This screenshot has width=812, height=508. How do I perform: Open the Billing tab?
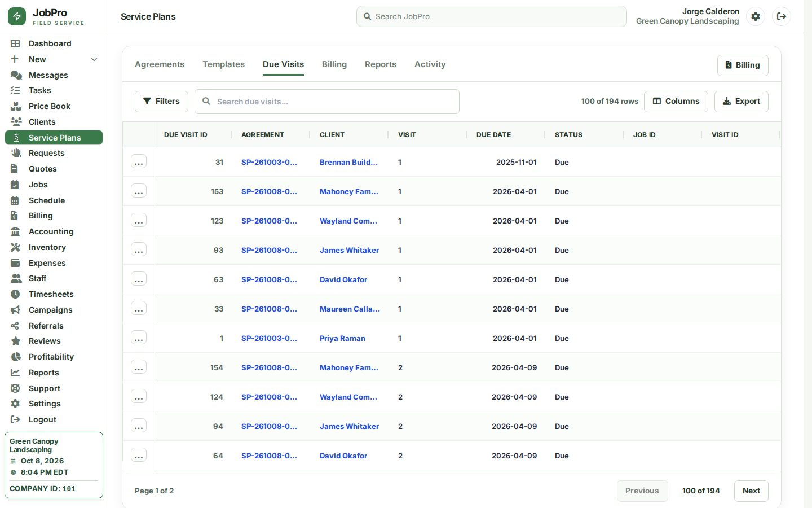334,64
